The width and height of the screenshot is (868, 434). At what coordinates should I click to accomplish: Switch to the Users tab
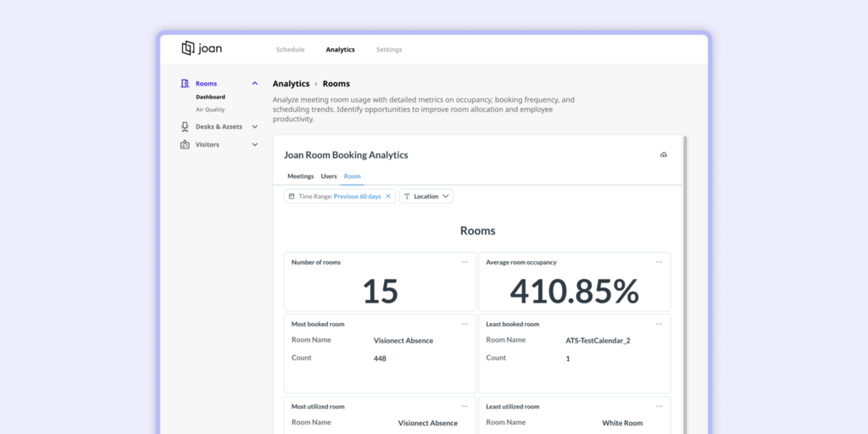click(329, 176)
